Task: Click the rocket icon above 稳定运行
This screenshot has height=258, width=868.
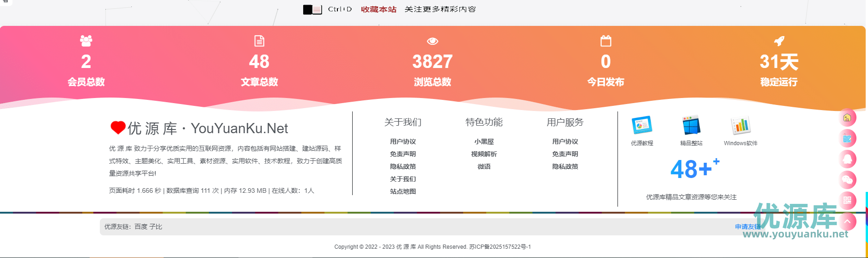Action: click(779, 41)
